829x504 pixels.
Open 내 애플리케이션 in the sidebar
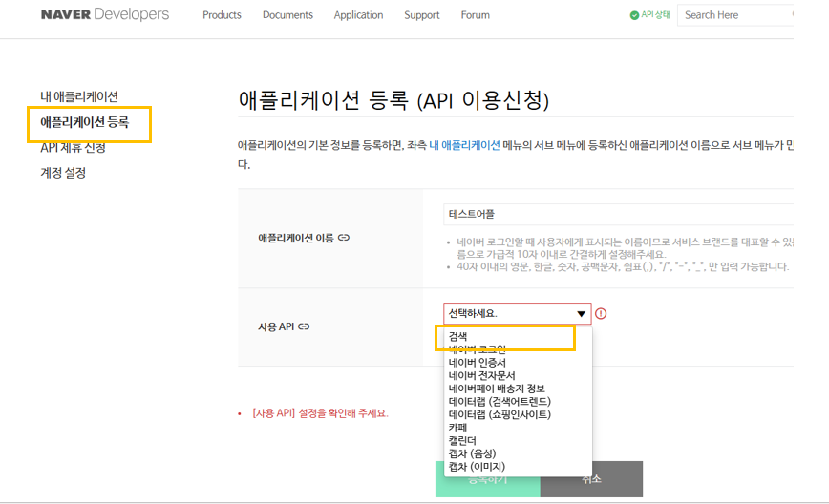(x=79, y=96)
